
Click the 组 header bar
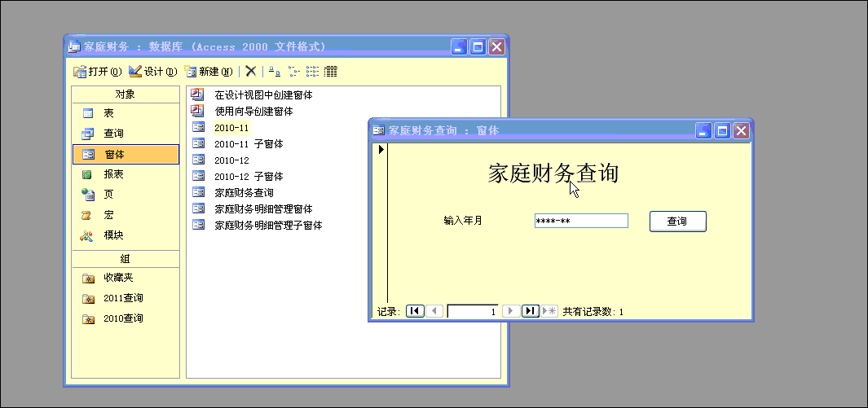tap(126, 259)
